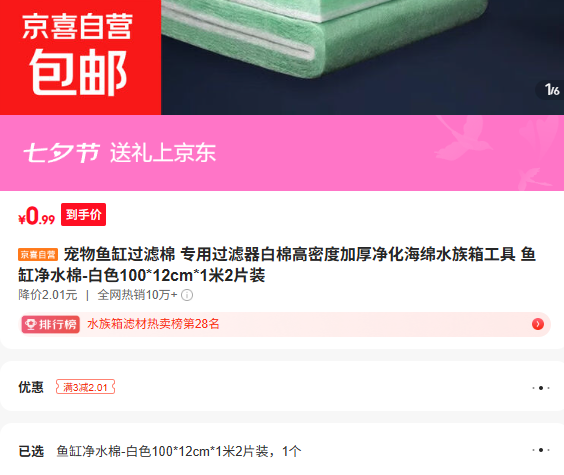
Task: Tap the 七夕节 送礼上京东 promotion banner
Action: [282, 153]
